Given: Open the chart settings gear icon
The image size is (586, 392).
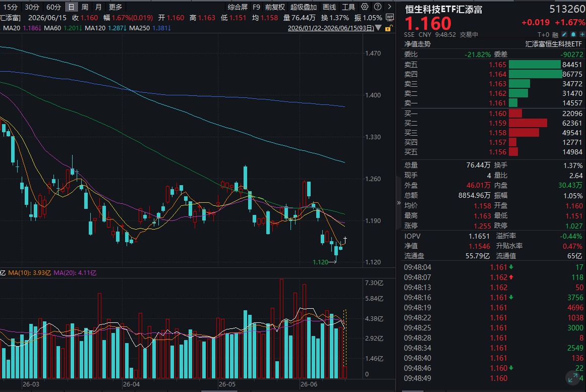Looking at the screenshot, I should [x=365, y=7].
